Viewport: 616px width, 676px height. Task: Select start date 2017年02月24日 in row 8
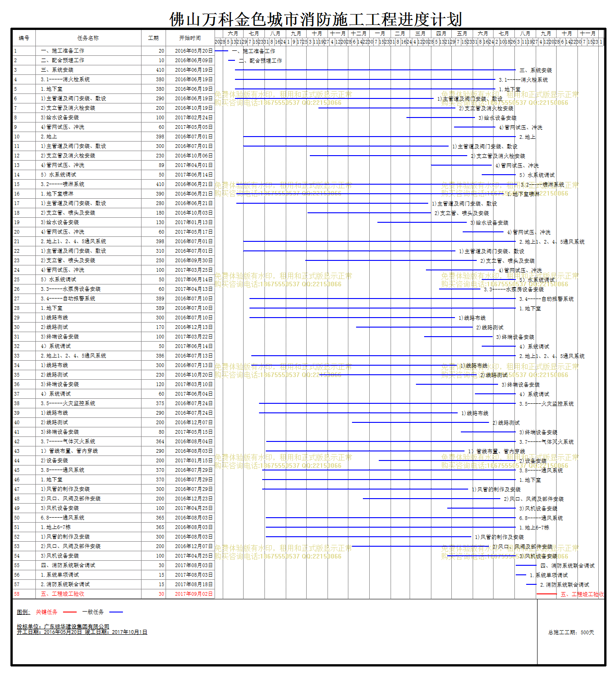click(x=190, y=118)
